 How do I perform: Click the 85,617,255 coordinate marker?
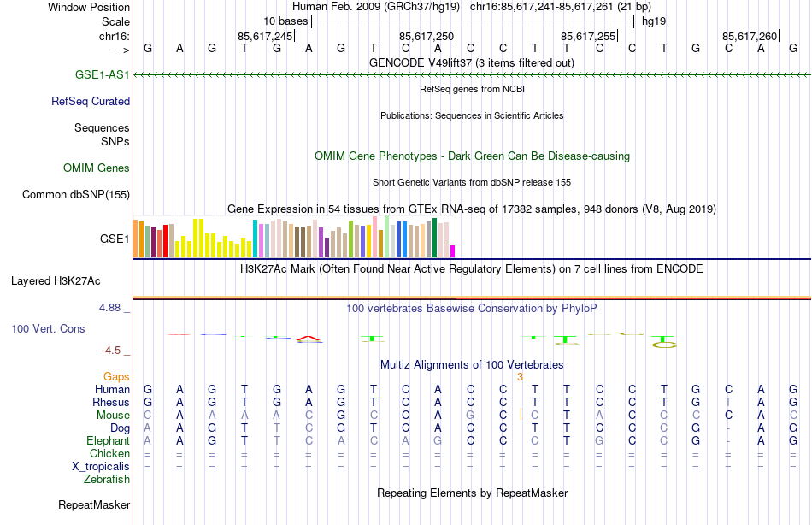[588, 36]
